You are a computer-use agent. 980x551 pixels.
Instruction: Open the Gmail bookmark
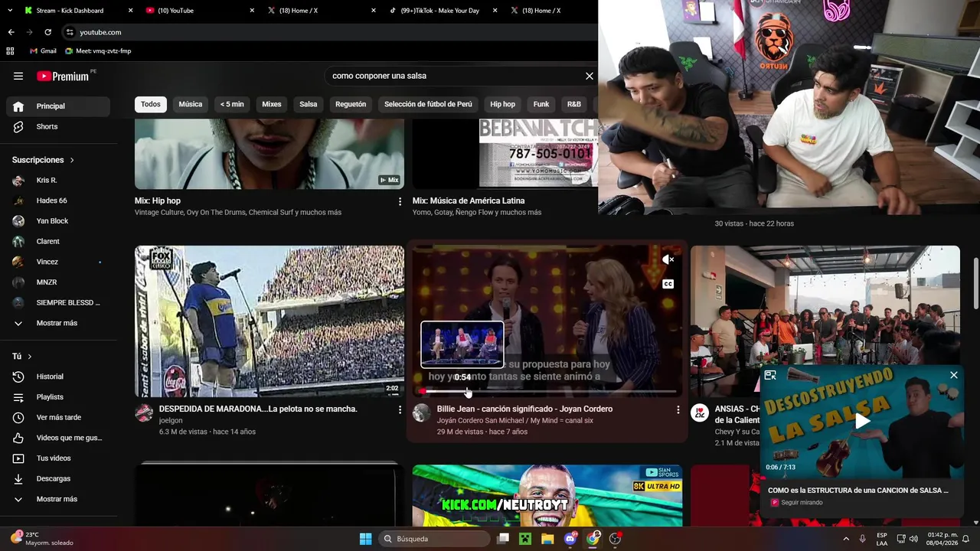(43, 51)
